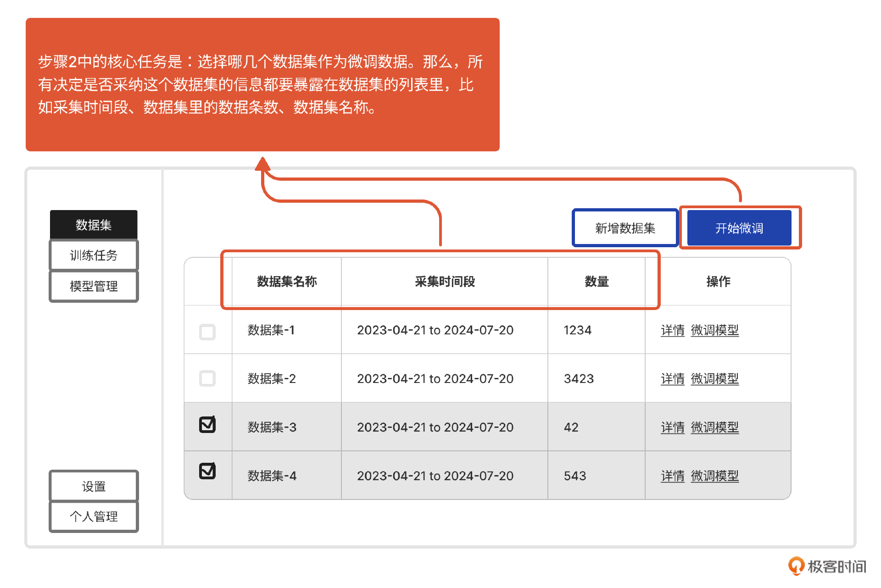Click the 新增数据集 button

[625, 227]
